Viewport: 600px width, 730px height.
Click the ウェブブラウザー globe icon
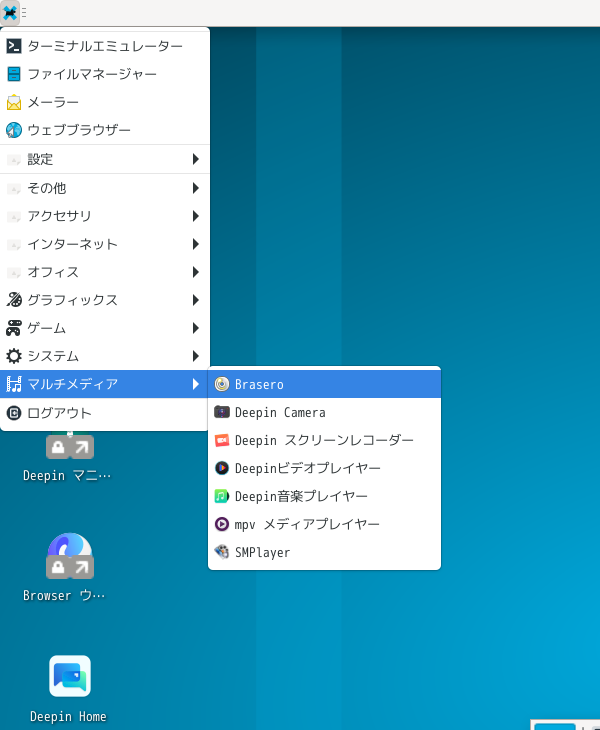point(14,130)
